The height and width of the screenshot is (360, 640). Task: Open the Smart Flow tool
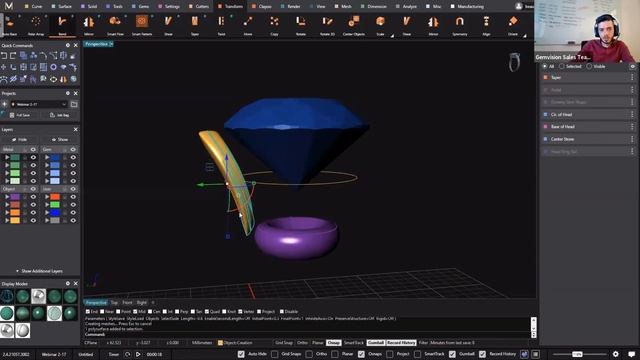coord(115,25)
